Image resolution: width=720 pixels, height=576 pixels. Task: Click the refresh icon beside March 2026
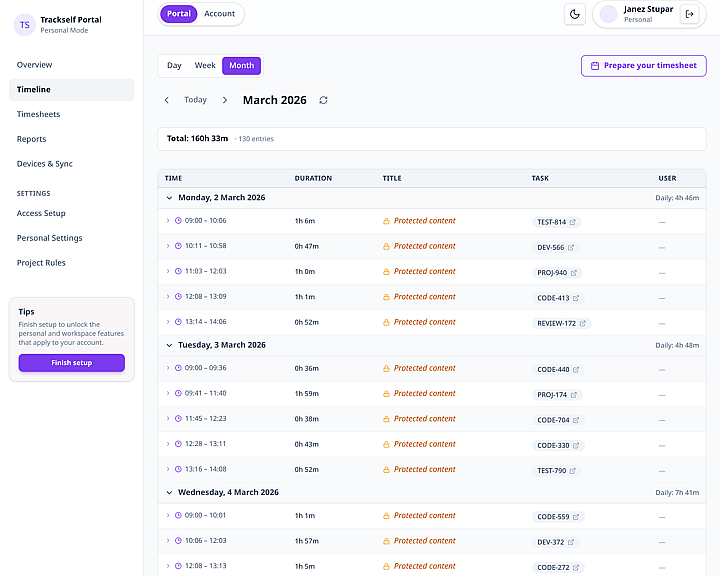pyautogui.click(x=323, y=100)
